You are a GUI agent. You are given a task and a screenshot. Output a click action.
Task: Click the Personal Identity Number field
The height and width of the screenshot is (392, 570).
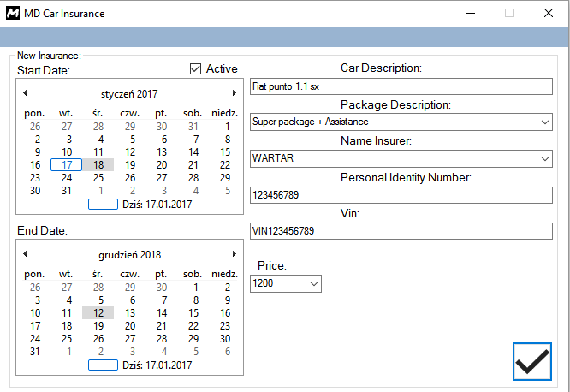(x=401, y=195)
